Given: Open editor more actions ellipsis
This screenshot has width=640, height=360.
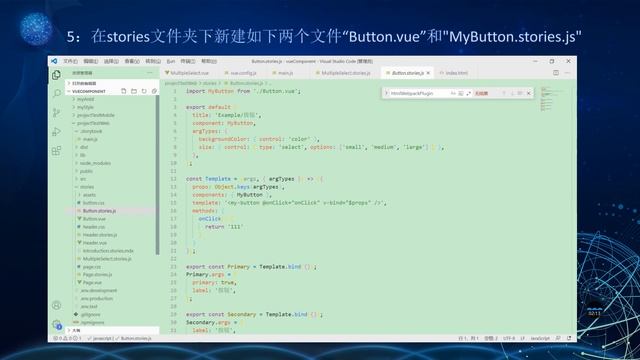Looking at the screenshot, I should tap(567, 73).
